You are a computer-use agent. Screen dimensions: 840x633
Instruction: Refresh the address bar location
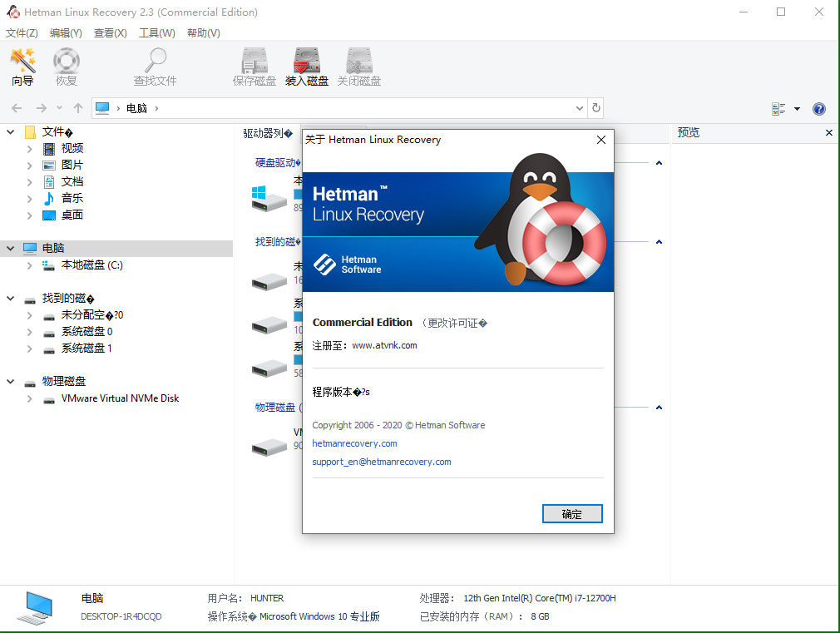point(595,108)
